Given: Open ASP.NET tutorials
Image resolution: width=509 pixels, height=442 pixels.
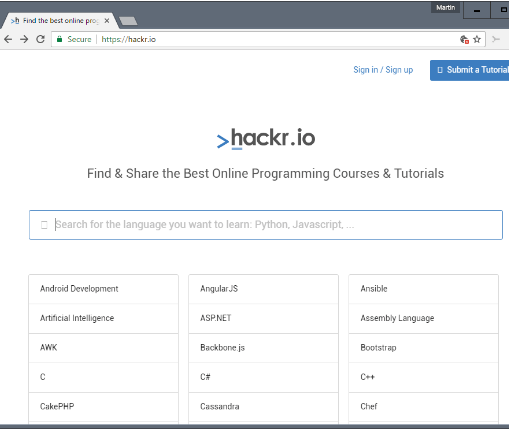Looking at the screenshot, I should [x=263, y=318].
